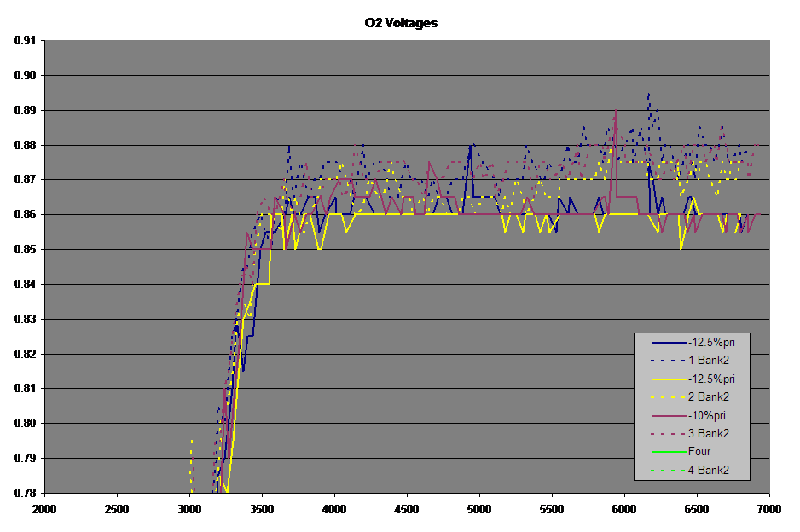The width and height of the screenshot is (800, 532).
Task: Click "-12.5%pri" label beside the yellow line
Action: pos(711,379)
